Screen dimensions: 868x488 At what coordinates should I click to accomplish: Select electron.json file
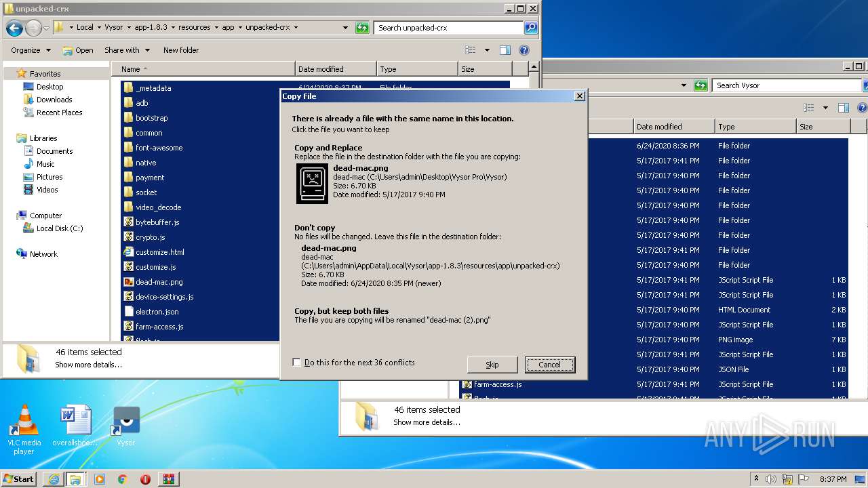click(x=151, y=312)
